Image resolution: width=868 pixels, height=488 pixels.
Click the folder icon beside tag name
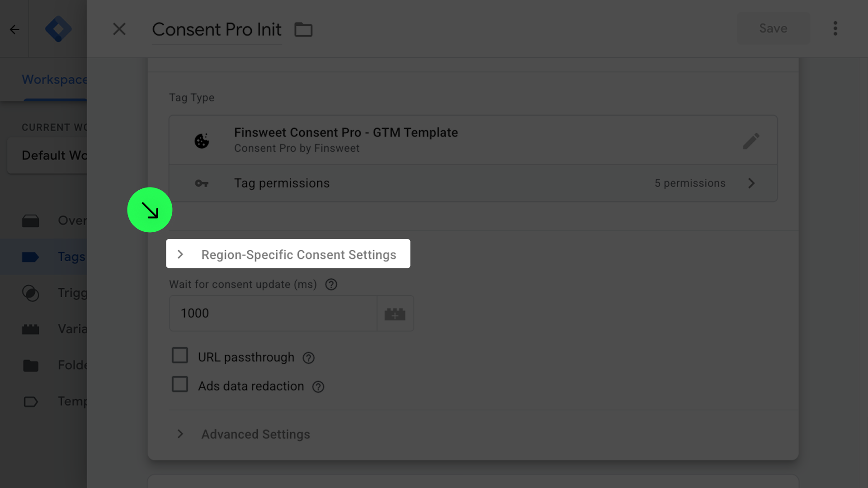tap(303, 30)
